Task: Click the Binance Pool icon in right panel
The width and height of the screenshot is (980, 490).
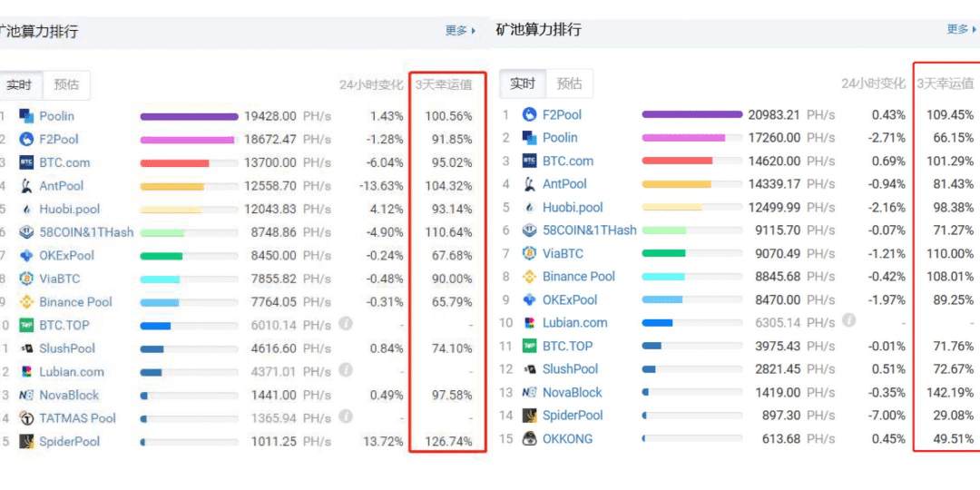Action: click(x=529, y=277)
